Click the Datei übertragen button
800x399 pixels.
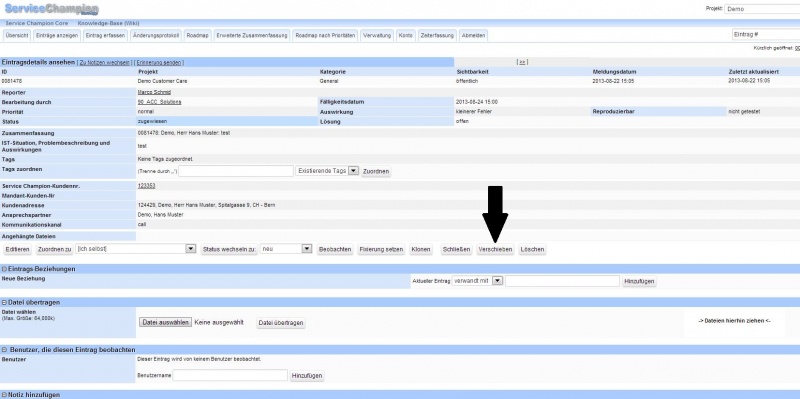[281, 323]
